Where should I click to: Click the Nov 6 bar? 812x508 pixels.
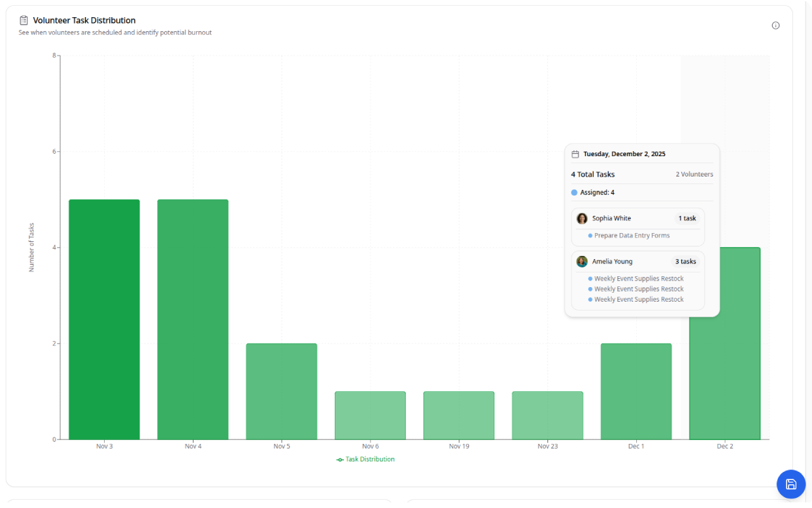point(370,415)
